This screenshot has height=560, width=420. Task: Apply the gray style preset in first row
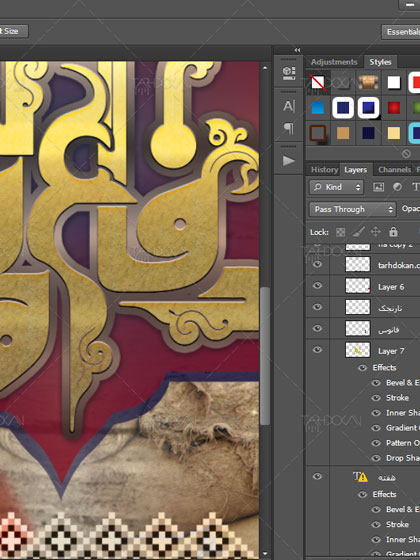(x=343, y=82)
